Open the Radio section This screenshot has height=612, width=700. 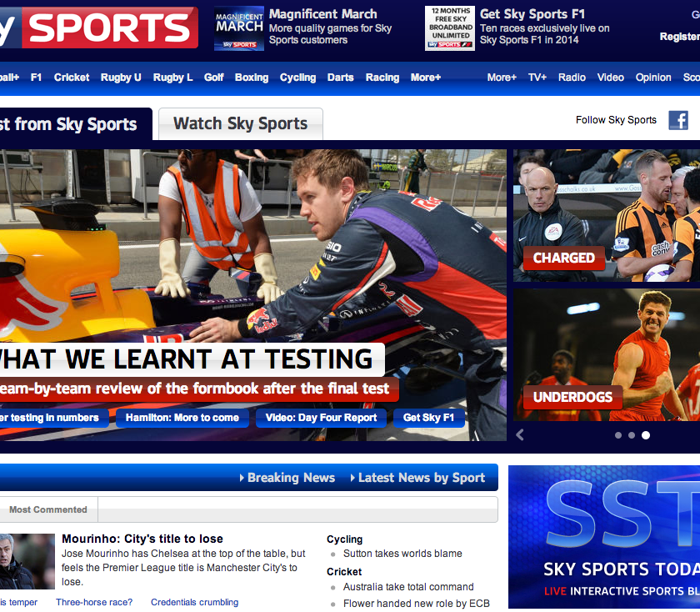pyautogui.click(x=572, y=78)
